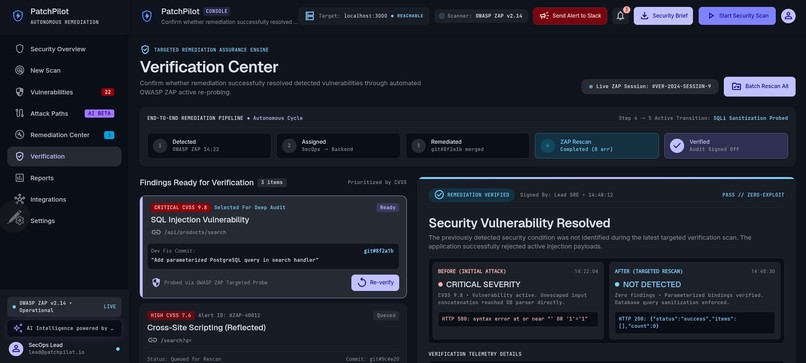Screen dimensions: 806x363
Task: Open New Scan page
Action: pyautogui.click(x=64, y=70)
